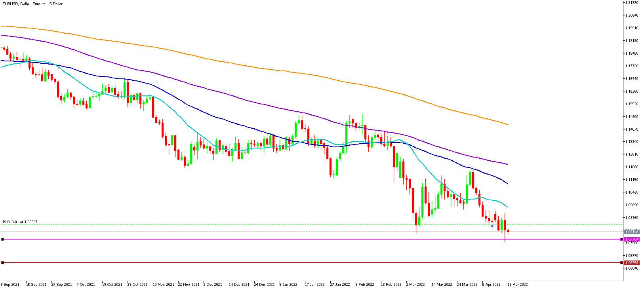Click the BUY 0.01 at 1.08587 label
Image resolution: width=644 pixels, height=289 pixels.
coord(20,222)
